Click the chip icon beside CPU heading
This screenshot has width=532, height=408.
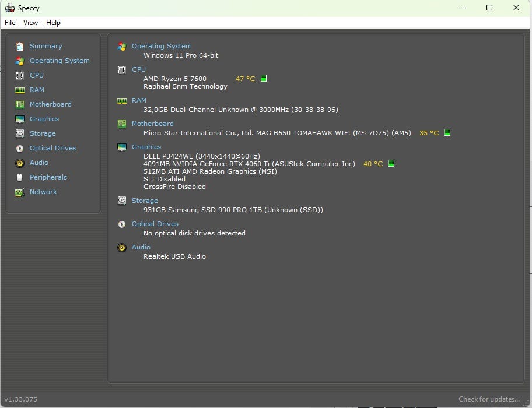(122, 70)
